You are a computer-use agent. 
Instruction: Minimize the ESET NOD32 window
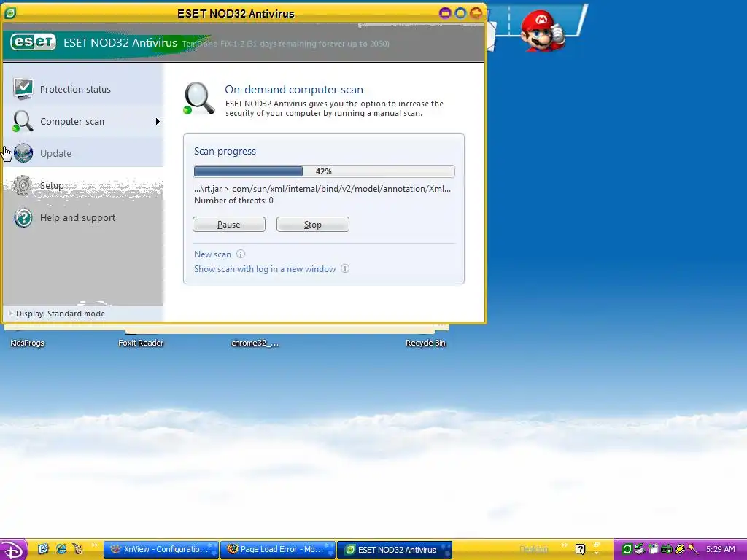click(445, 13)
